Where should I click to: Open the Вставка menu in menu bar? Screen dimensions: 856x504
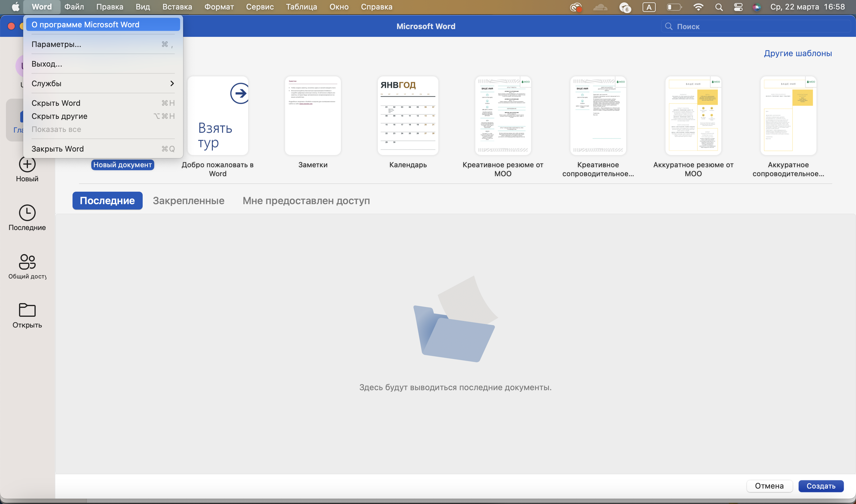tap(177, 7)
